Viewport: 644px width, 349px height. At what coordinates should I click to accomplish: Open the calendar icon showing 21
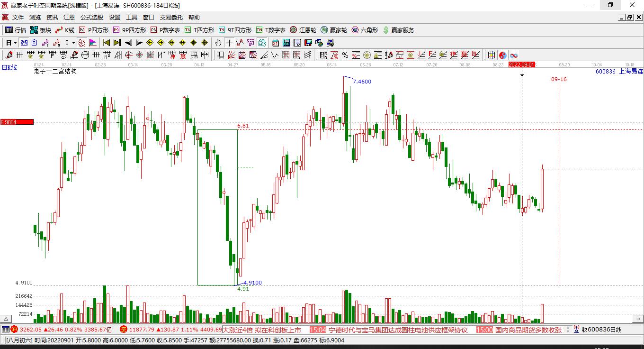coord(275,43)
